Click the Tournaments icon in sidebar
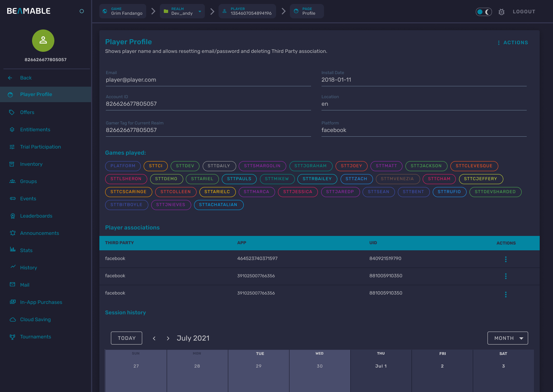The height and width of the screenshot is (392, 553). coord(12,337)
